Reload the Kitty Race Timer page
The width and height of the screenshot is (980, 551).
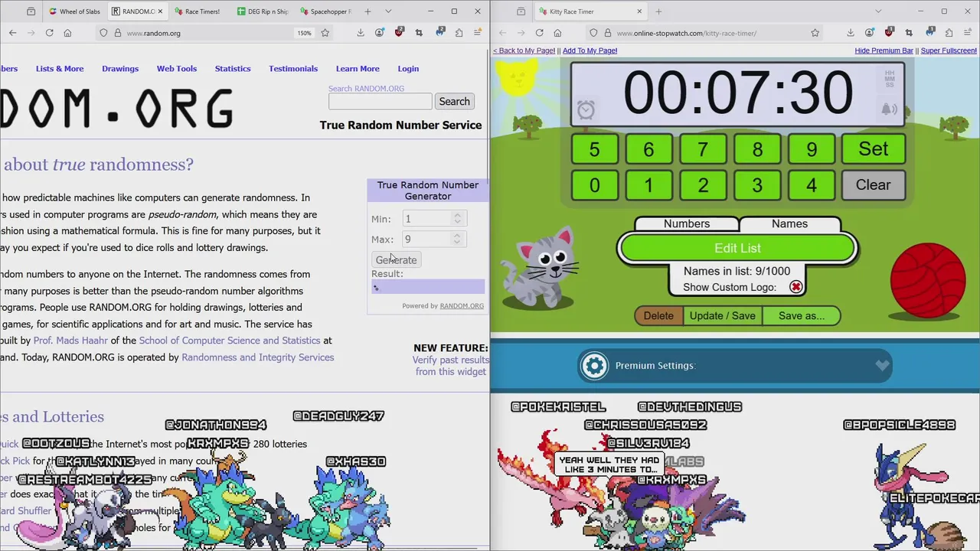coord(539,33)
